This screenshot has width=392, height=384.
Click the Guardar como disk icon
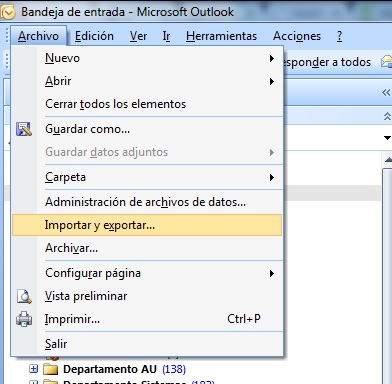pos(24,129)
